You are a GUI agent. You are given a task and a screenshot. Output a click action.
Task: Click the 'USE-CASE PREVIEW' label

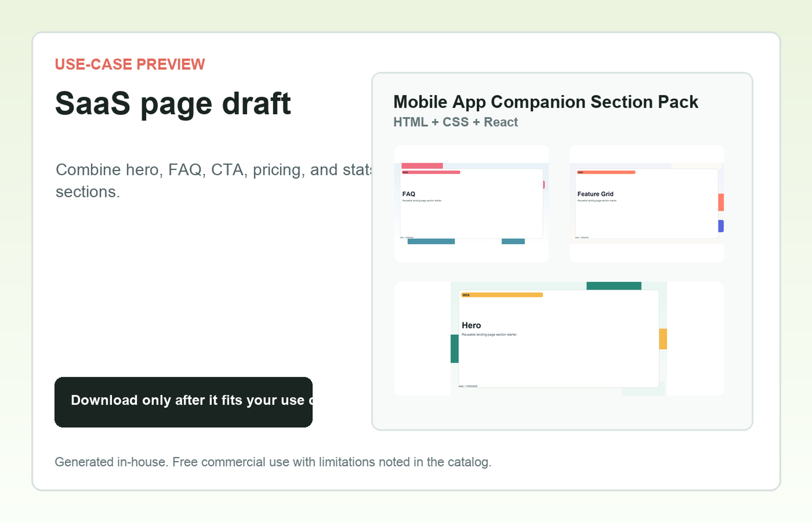[x=130, y=64]
